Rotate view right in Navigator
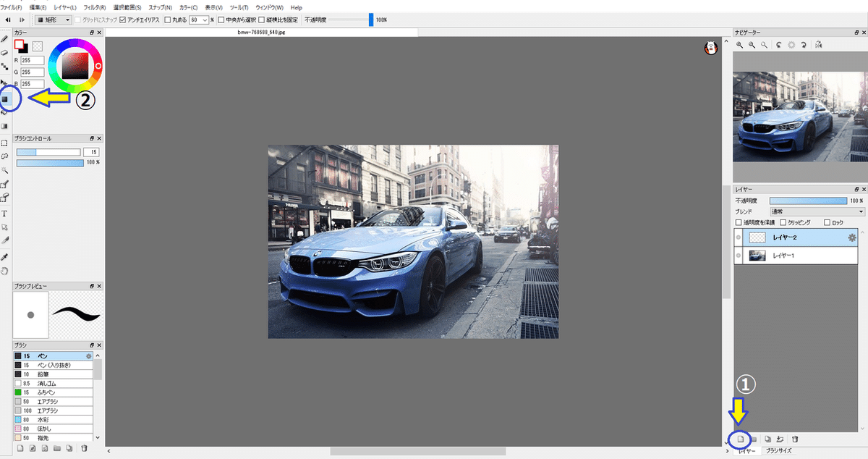Viewport: 868px width, 459px height. coord(804,45)
